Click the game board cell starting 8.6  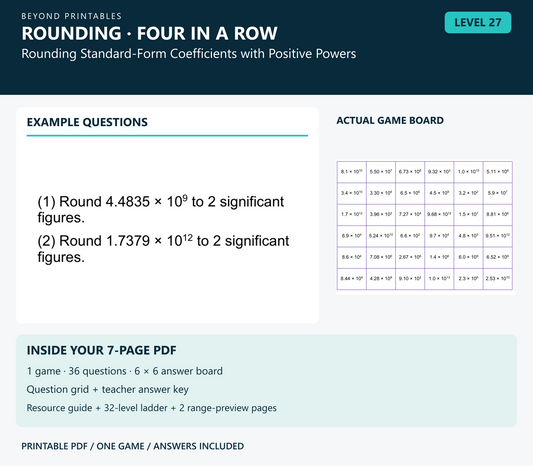click(x=351, y=257)
